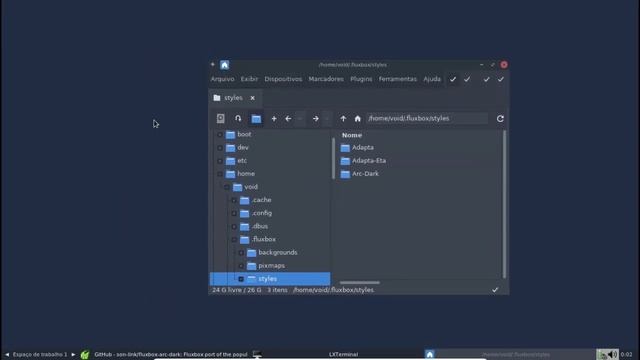The height and width of the screenshot is (360, 640).
Task: Open the Ajuda menu
Action: tap(432, 79)
